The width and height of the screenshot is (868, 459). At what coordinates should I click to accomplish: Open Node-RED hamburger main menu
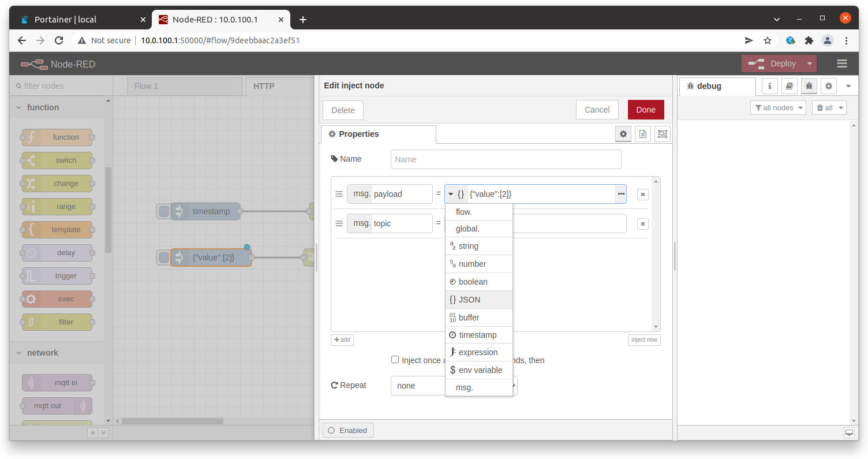841,64
